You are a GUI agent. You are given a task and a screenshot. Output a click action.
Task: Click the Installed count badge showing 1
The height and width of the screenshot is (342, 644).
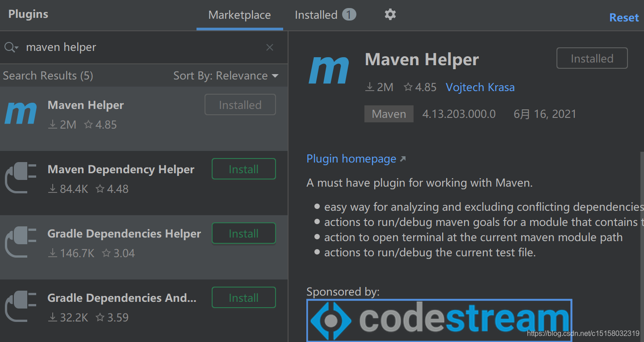click(x=349, y=15)
